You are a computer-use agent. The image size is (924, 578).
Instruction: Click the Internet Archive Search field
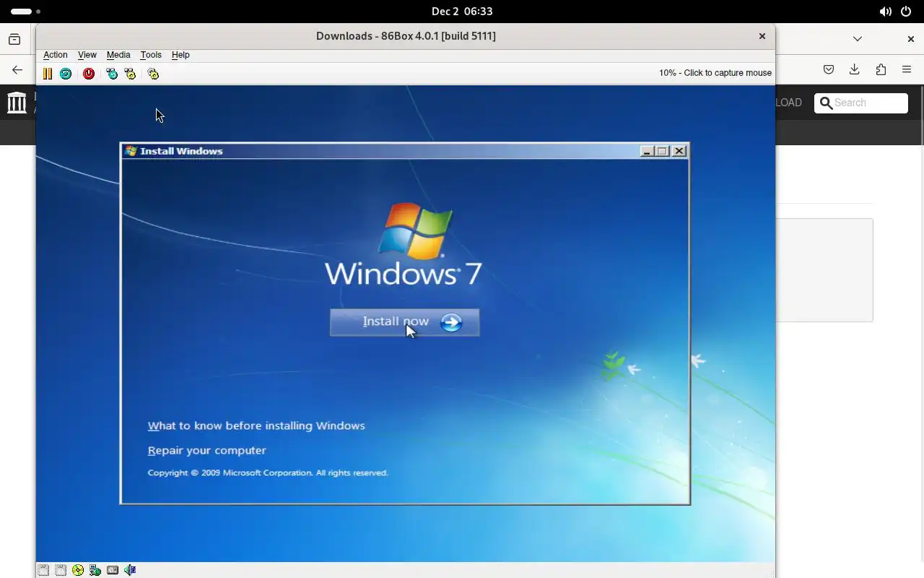click(x=861, y=103)
